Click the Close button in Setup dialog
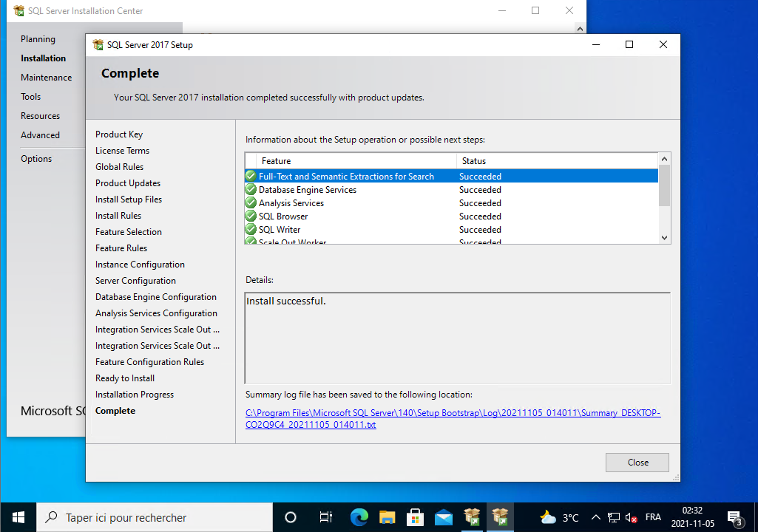Viewport: 758px width, 532px height. click(637, 463)
